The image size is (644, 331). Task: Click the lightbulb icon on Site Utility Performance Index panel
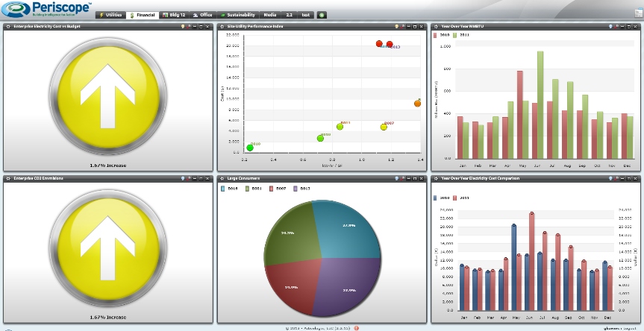[x=396, y=26]
